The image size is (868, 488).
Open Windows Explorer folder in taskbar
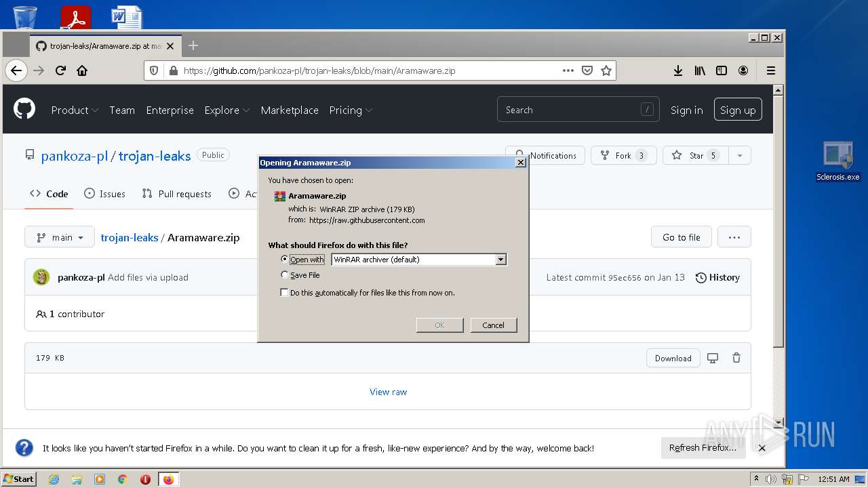tap(77, 479)
